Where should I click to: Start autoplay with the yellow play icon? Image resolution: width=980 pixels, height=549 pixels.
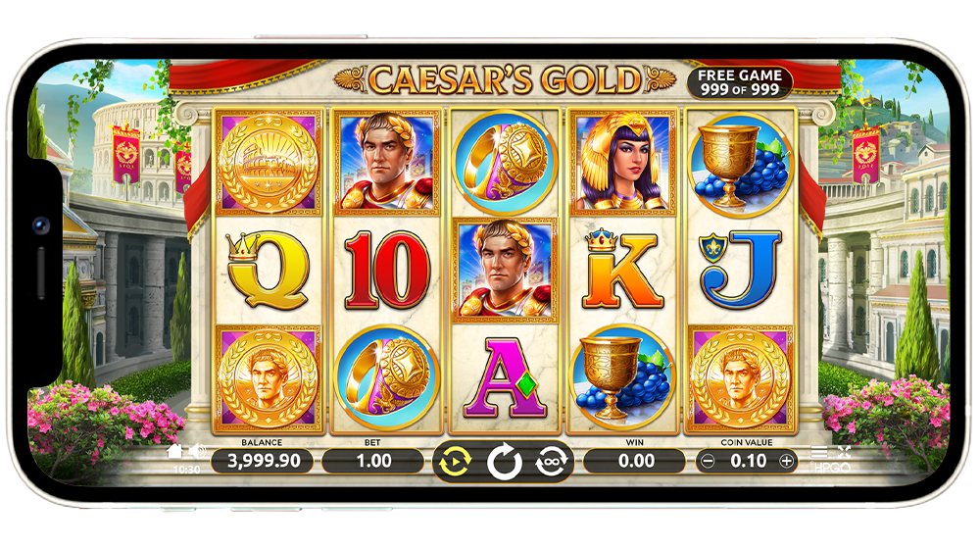[456, 463]
